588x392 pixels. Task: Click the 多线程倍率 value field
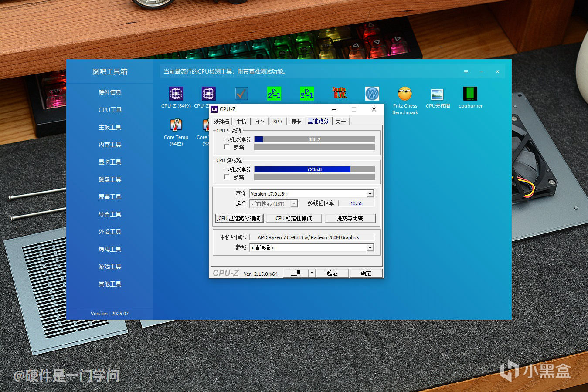pyautogui.click(x=356, y=203)
